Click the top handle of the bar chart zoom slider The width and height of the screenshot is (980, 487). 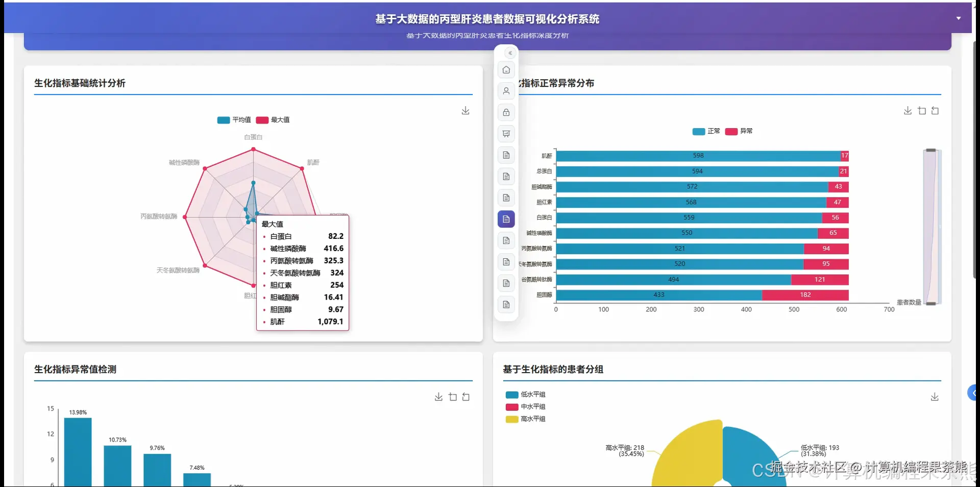tap(931, 150)
